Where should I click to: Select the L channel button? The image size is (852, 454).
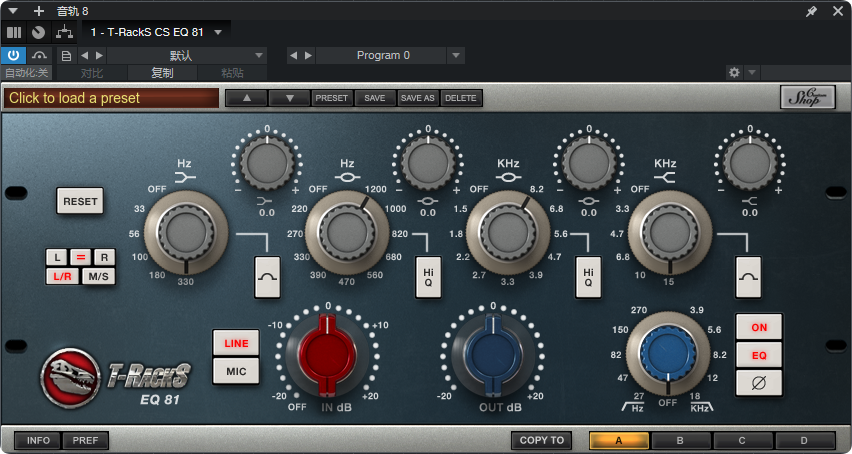(57, 257)
